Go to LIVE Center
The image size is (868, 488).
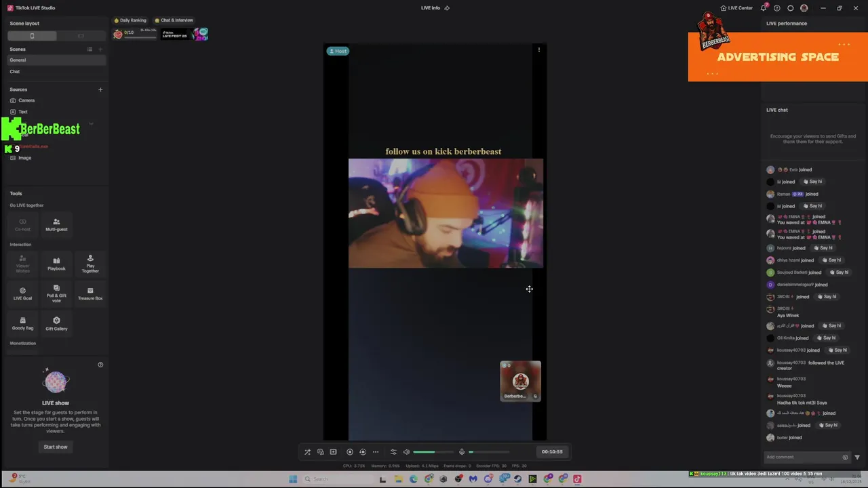pyautogui.click(x=736, y=8)
